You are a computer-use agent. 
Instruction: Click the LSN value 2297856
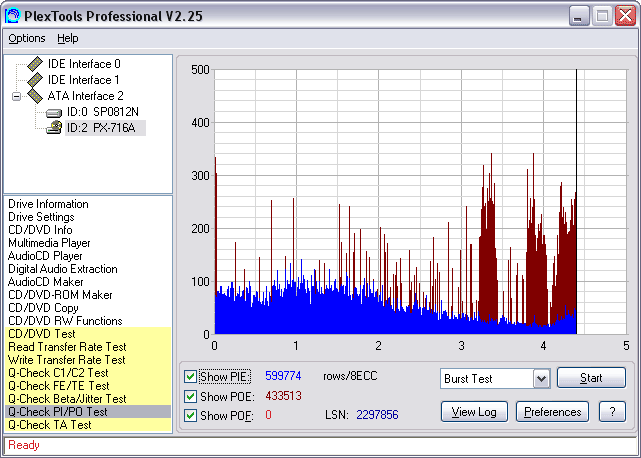tap(377, 415)
